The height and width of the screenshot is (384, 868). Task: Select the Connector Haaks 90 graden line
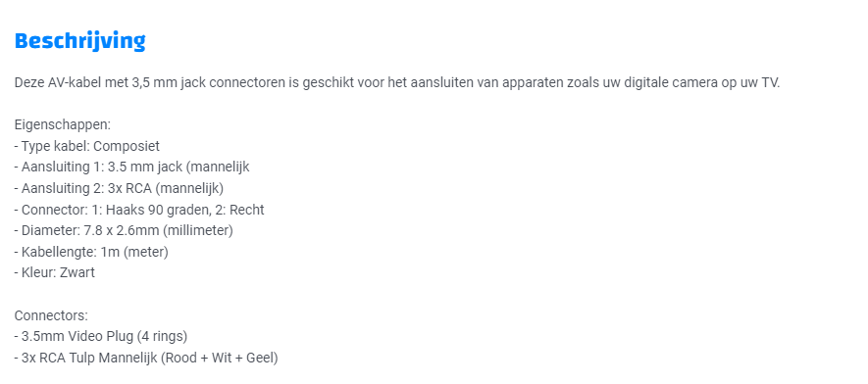point(139,210)
